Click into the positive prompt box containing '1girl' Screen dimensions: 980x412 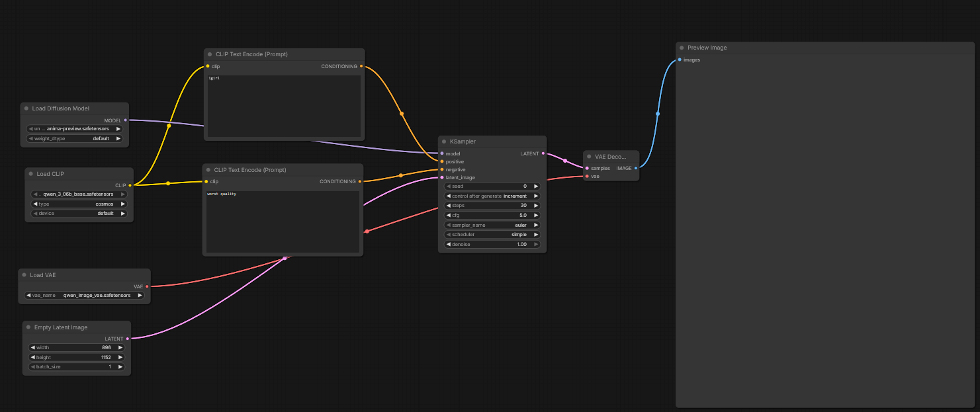pos(284,106)
